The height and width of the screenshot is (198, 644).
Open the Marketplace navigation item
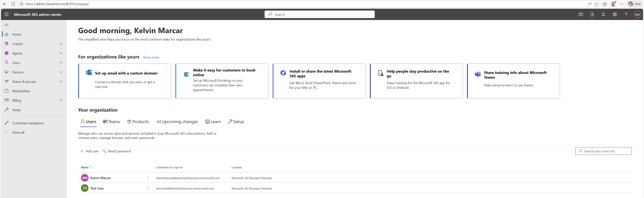click(x=21, y=91)
